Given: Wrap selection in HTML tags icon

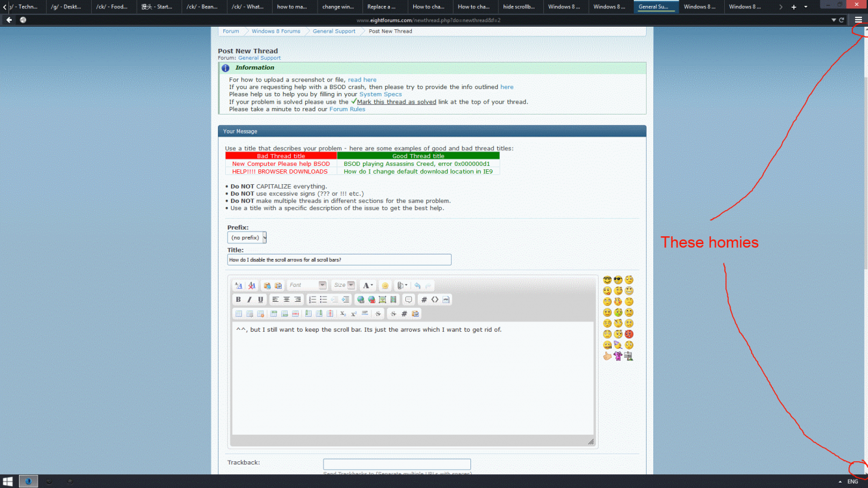Looking at the screenshot, I should tap(435, 299).
